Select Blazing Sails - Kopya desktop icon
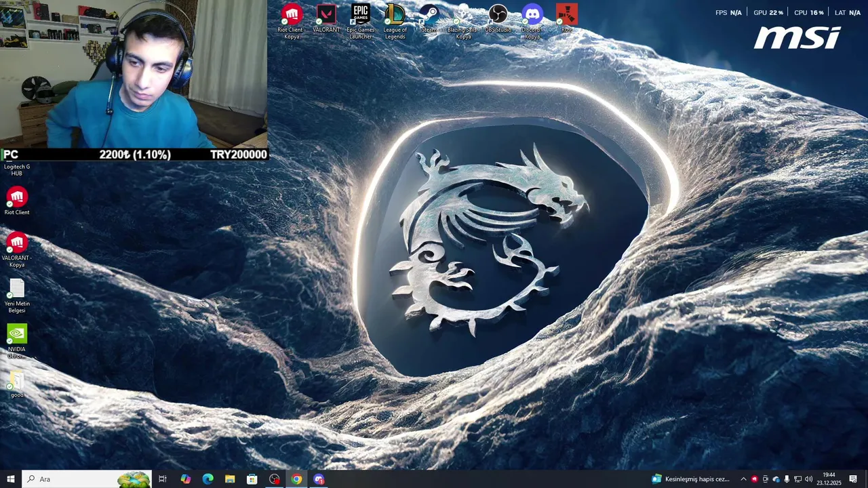The image size is (868, 488). pyautogui.click(x=463, y=22)
